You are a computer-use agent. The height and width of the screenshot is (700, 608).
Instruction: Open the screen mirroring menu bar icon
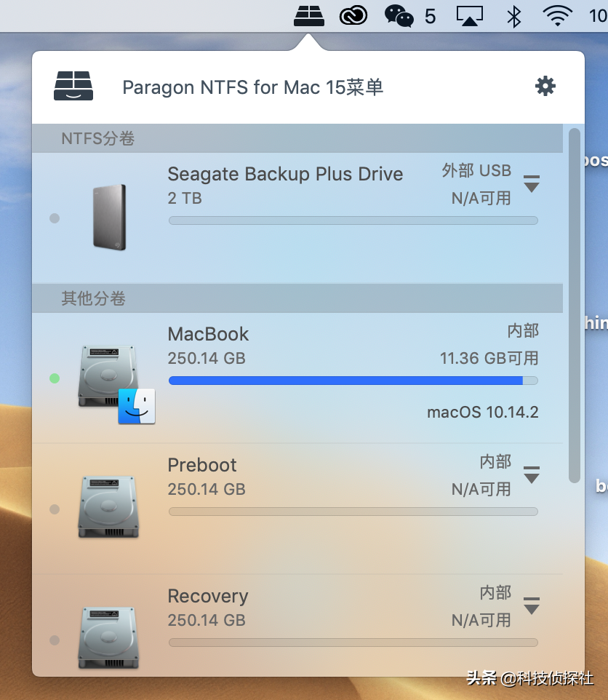[469, 16]
